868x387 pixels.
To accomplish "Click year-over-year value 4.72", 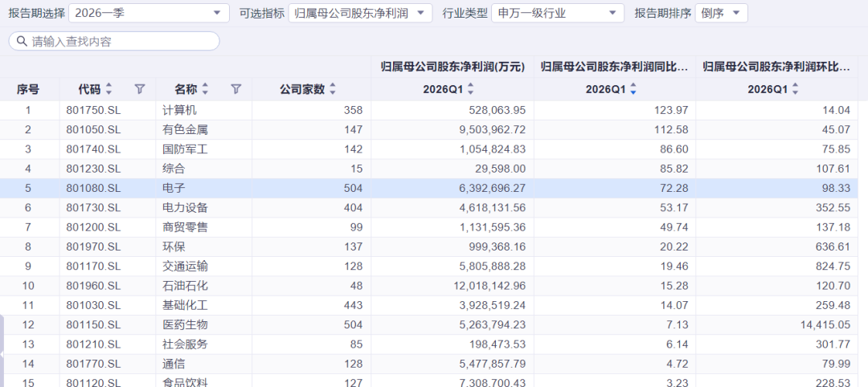I will click(678, 364).
